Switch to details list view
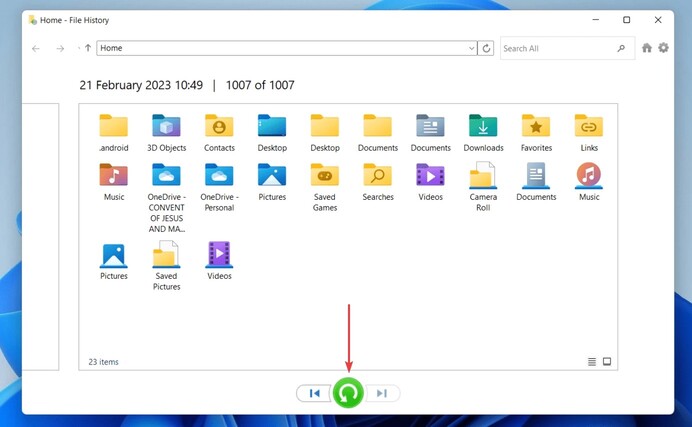This screenshot has height=427, width=692. 592,361
